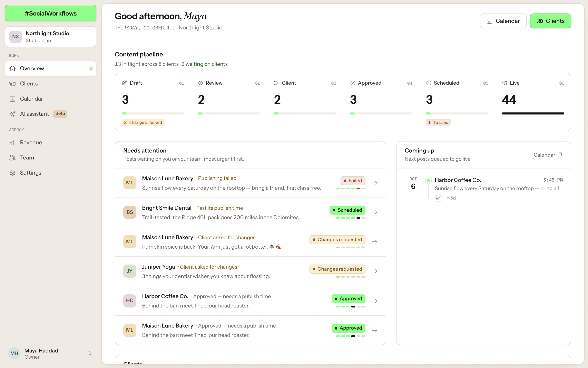Open the Northlight Studio workspace selector
This screenshot has height=368, width=588.
coord(51,37)
